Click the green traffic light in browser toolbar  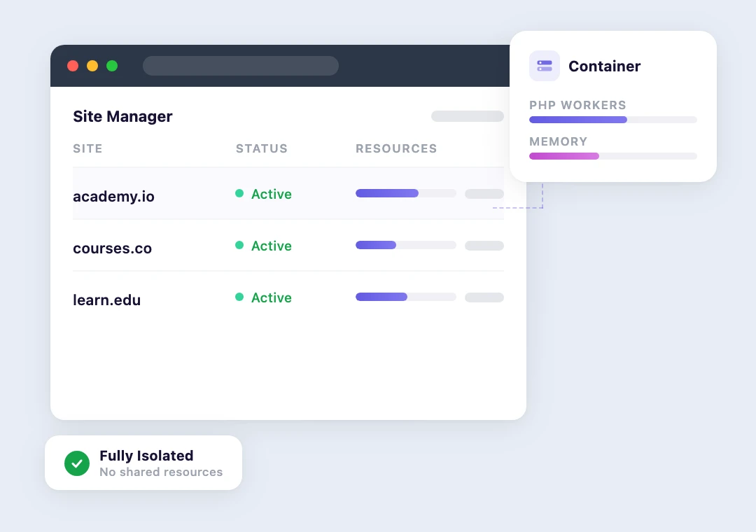pyautogui.click(x=112, y=65)
